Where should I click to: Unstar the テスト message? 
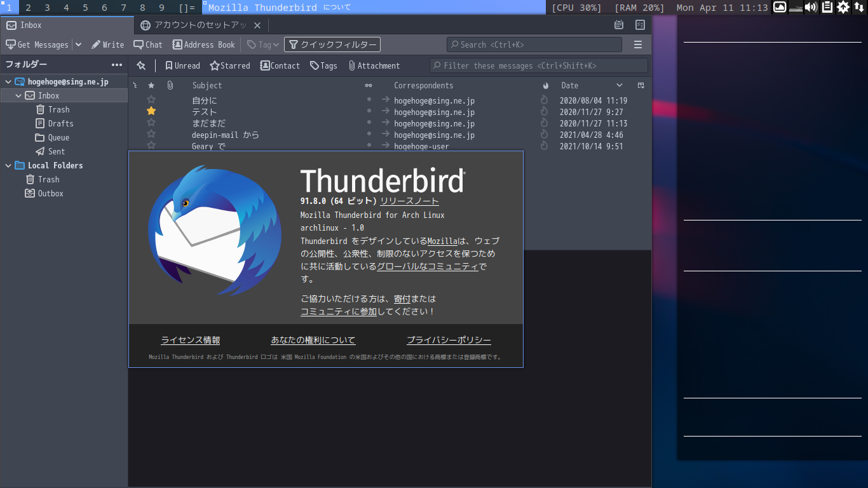pyautogui.click(x=151, y=111)
